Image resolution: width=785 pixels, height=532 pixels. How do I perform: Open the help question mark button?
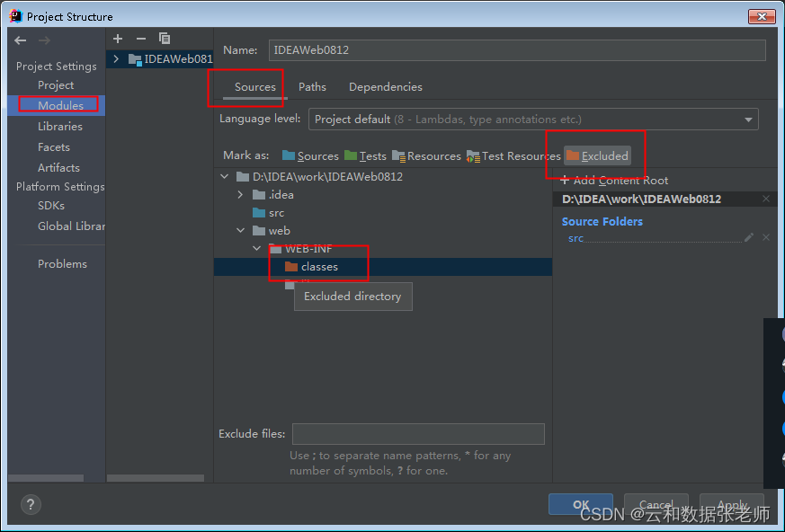pos(31,504)
